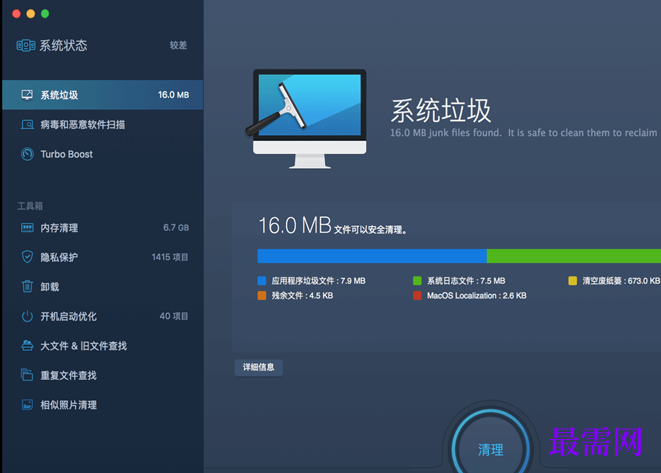Click the 1415 项目 privacy count
This screenshot has height=473, width=661.
coord(170,257)
